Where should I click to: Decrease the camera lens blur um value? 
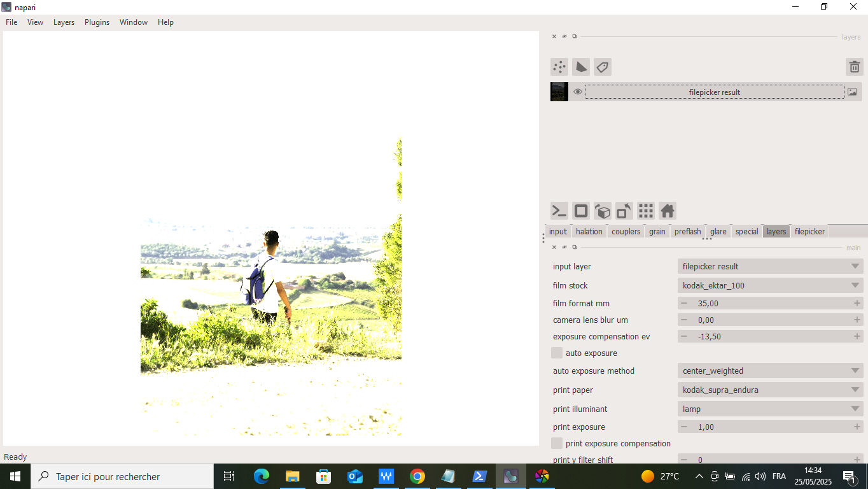point(684,320)
